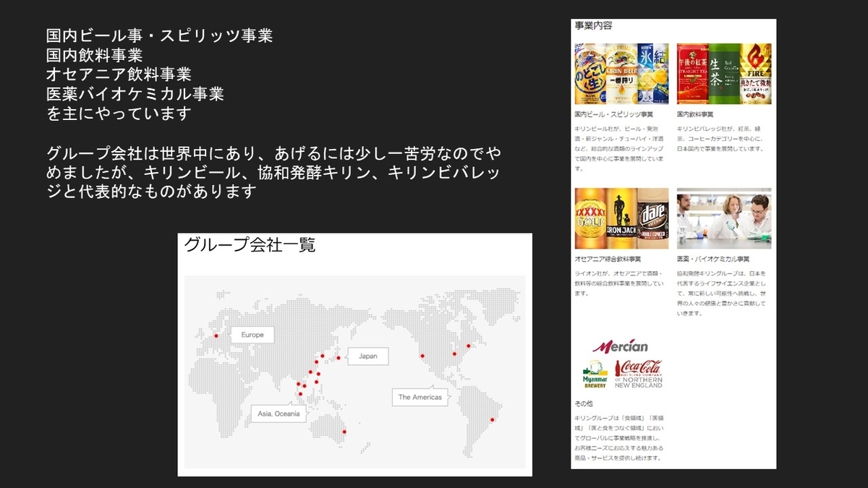The height and width of the screenshot is (488, 868).
Task: Click the description starting キリンビバレッジ社が
Action: [722, 137]
